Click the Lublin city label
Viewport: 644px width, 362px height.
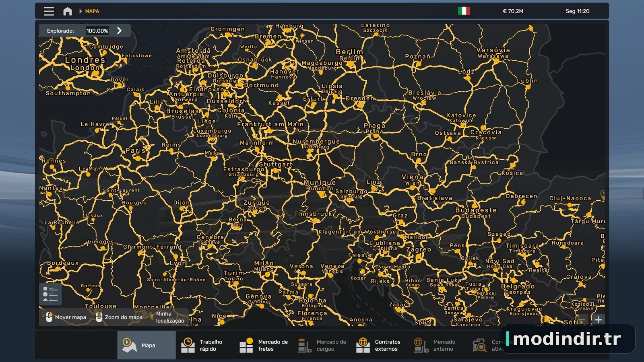(527, 81)
